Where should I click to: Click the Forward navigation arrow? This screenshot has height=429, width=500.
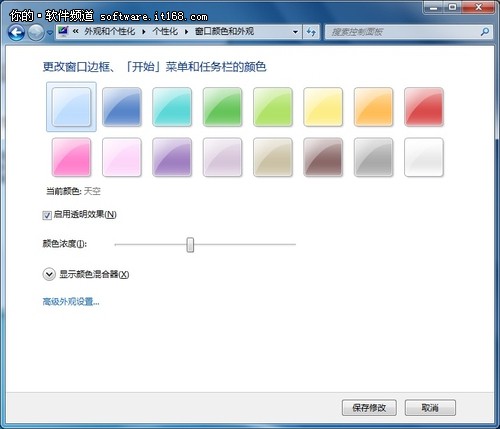(x=36, y=33)
